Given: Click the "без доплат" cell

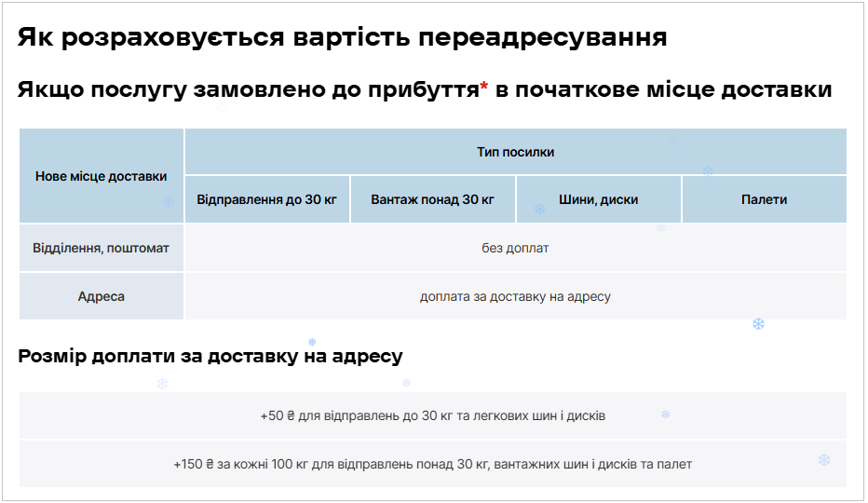Looking at the screenshot, I should 515,248.
